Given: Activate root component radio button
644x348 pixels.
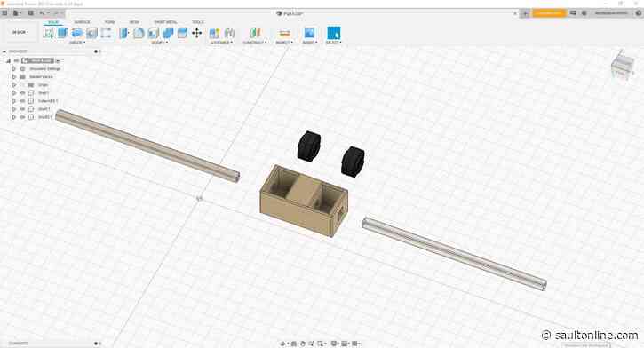Looking at the screenshot, I should click(58, 60).
